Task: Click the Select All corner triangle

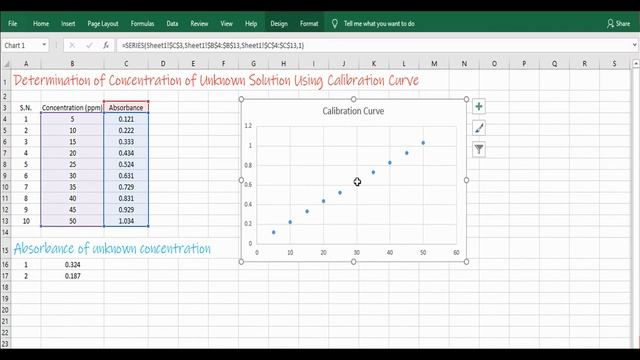Action: coord(7,64)
